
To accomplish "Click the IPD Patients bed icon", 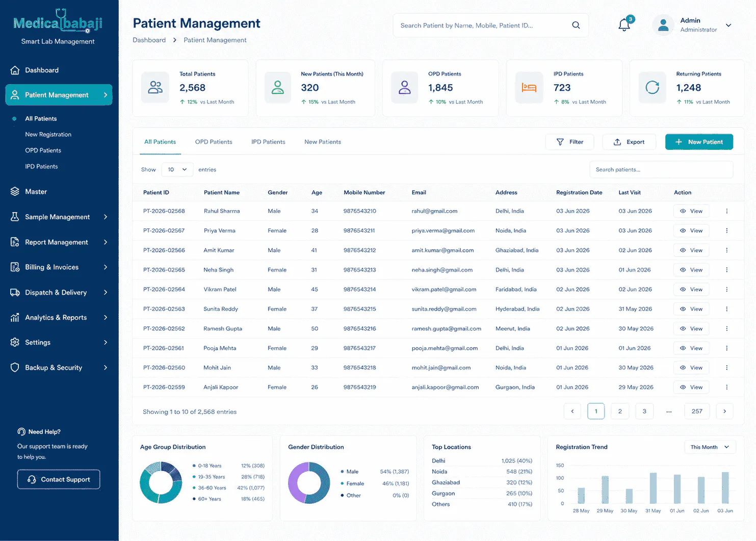I will point(529,88).
